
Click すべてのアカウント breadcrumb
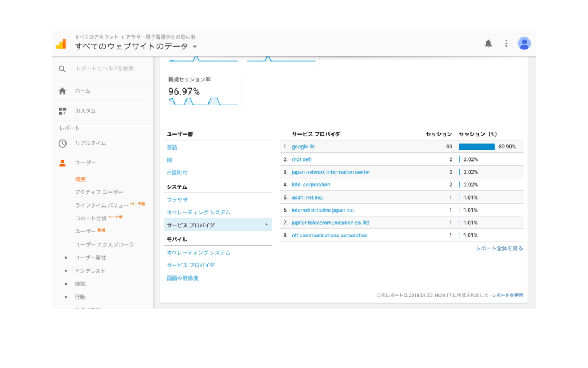click(x=96, y=37)
